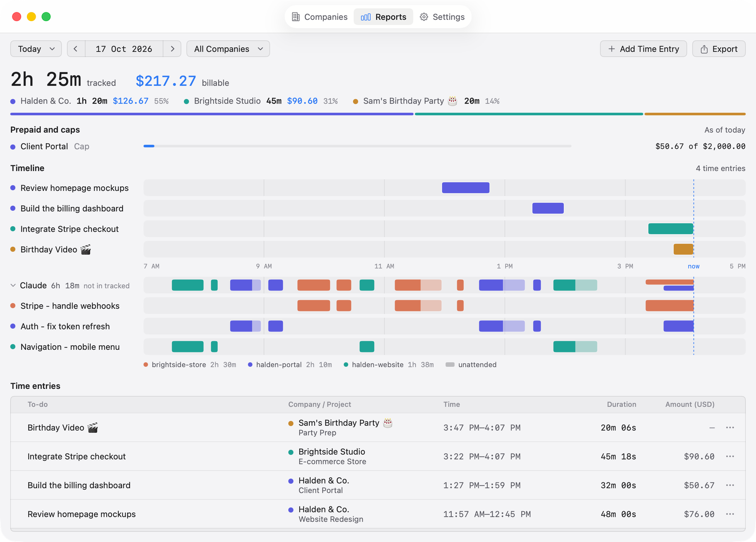The height and width of the screenshot is (542, 756).
Task: Click the 11:57 AM–12:45 PM time cell
Action: pos(487,514)
